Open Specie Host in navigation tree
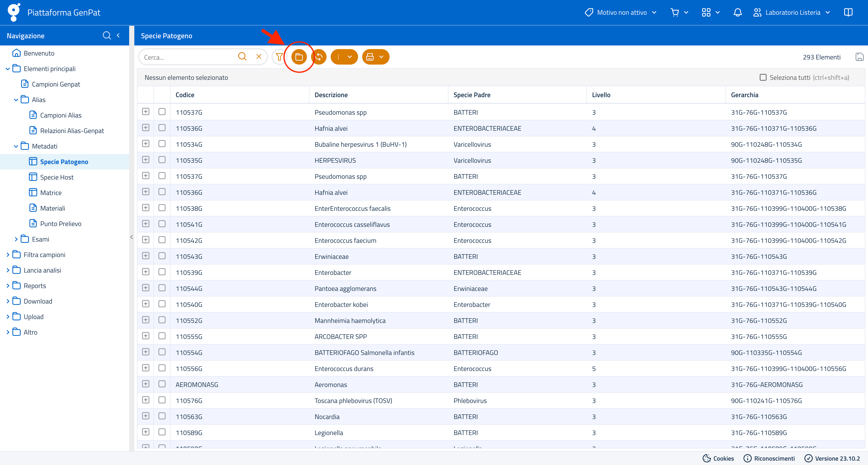This screenshot has width=868, height=465. point(57,177)
